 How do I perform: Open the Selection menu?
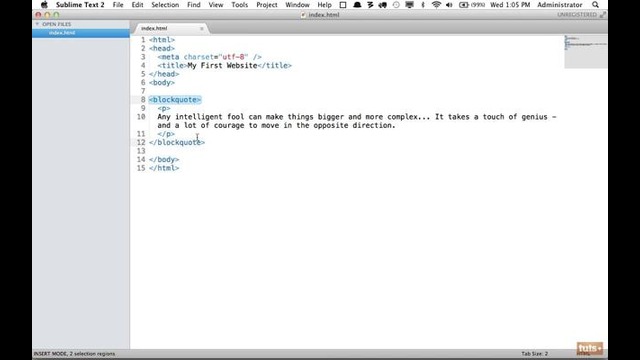165,5
